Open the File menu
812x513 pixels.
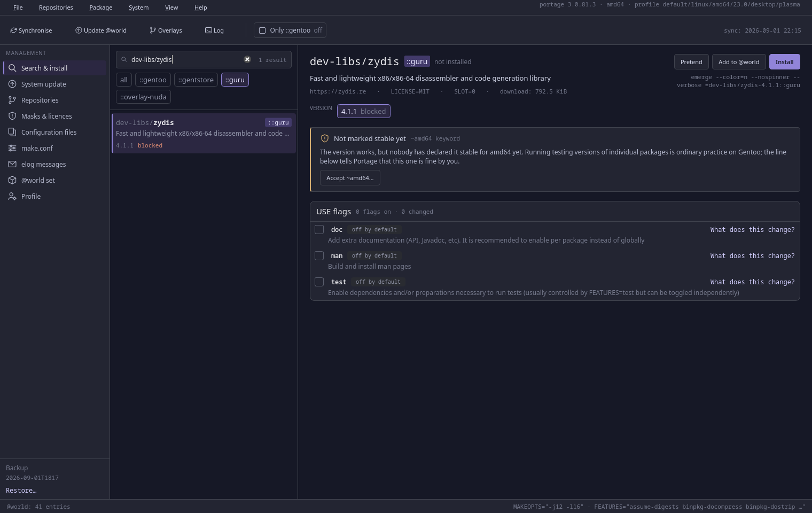(x=18, y=7)
